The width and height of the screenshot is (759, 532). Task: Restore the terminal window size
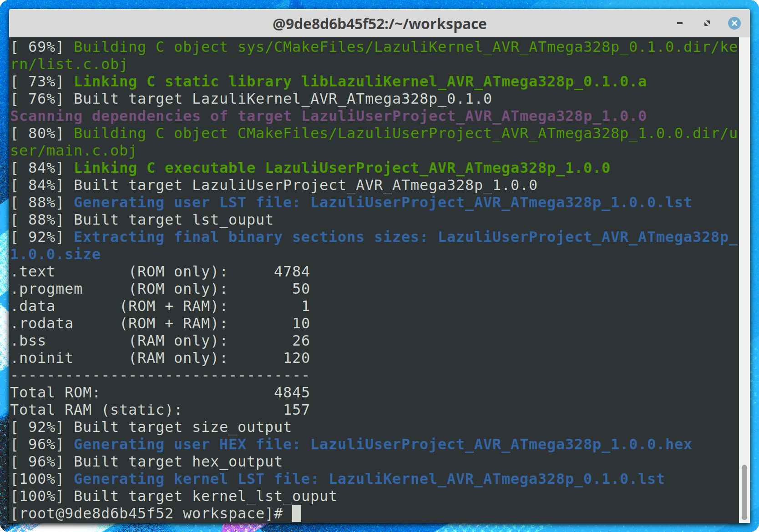707,23
